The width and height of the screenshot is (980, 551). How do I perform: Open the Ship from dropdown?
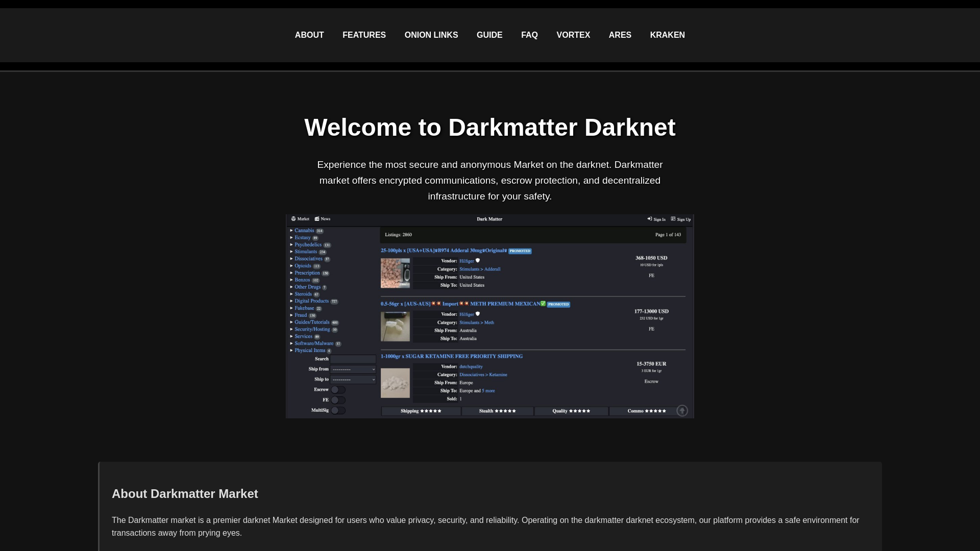click(353, 369)
